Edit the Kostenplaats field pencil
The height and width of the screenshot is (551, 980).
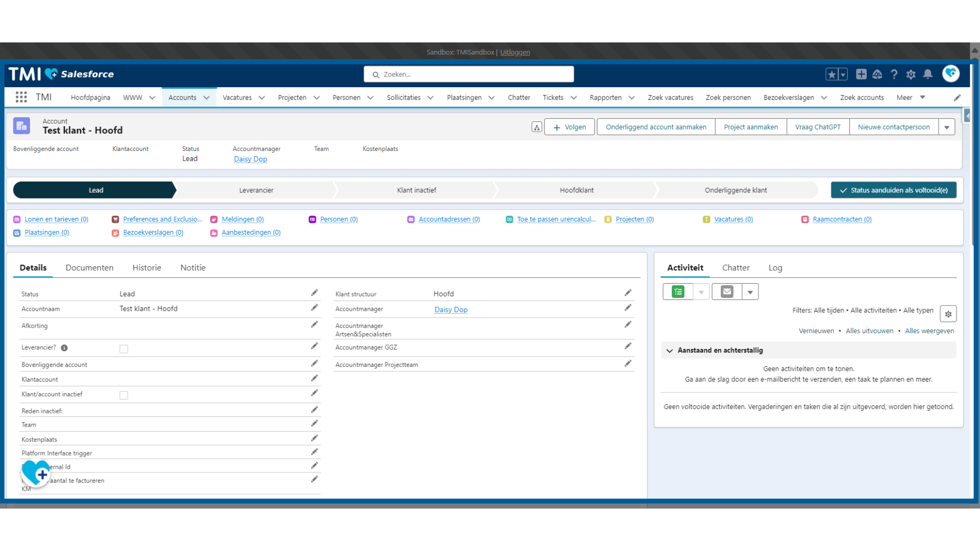(x=314, y=438)
